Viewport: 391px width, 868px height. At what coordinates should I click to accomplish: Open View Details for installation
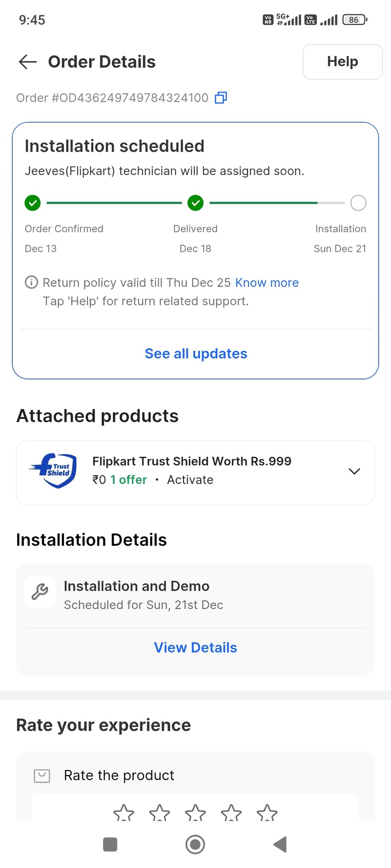[195, 648]
